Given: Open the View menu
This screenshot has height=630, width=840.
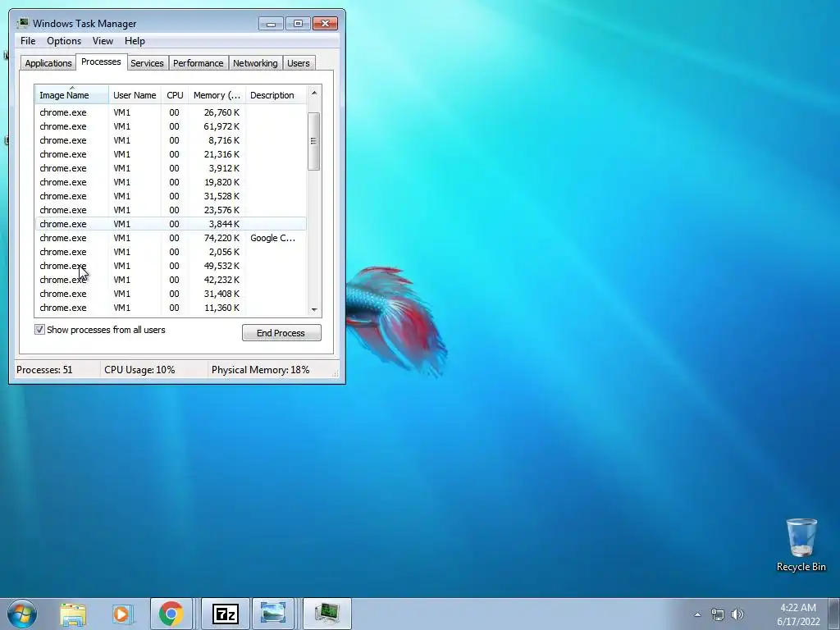Looking at the screenshot, I should 103,41.
